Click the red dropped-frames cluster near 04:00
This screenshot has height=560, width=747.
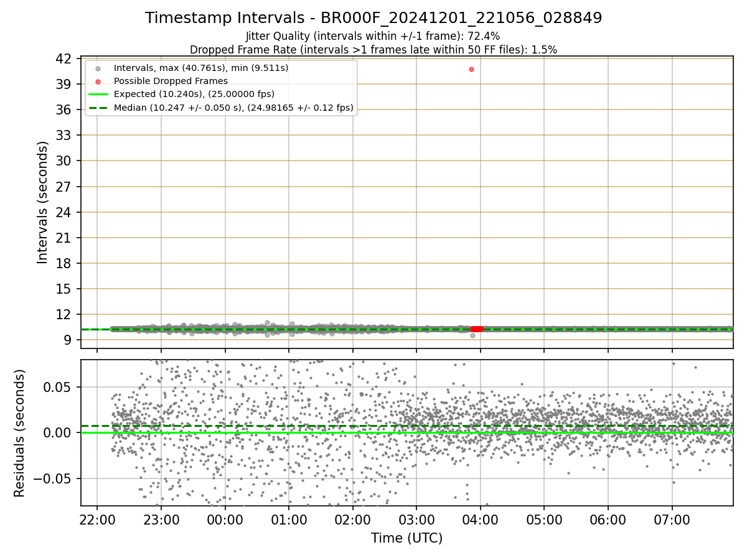(477, 329)
